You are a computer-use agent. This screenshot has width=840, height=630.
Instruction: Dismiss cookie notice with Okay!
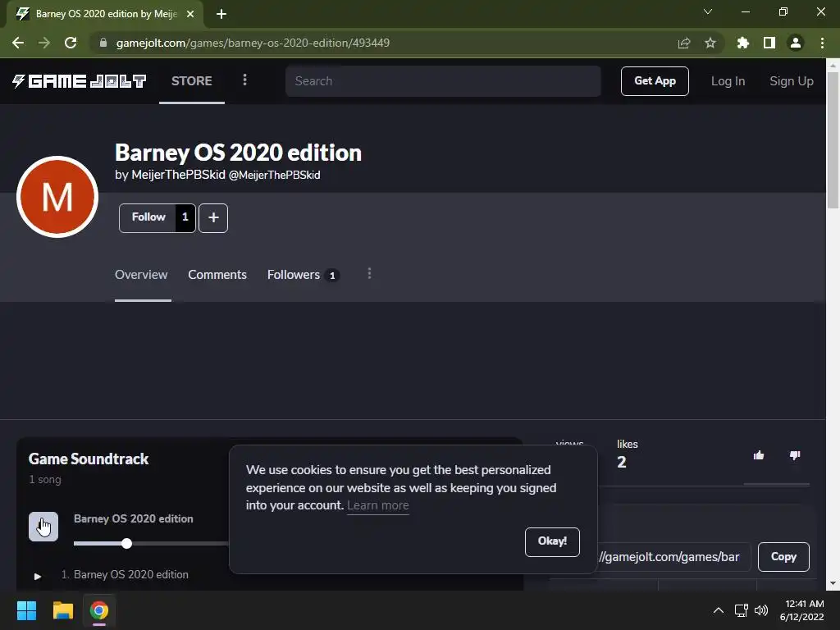[x=552, y=541]
